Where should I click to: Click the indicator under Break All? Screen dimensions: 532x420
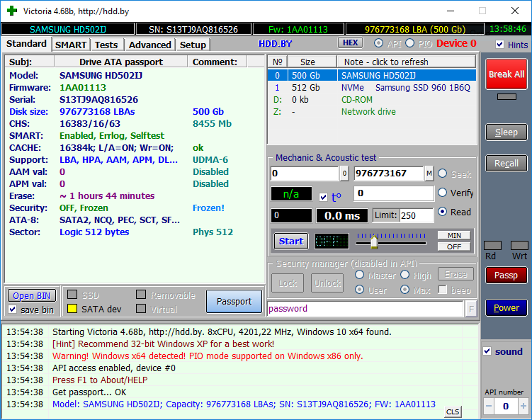pos(506,97)
